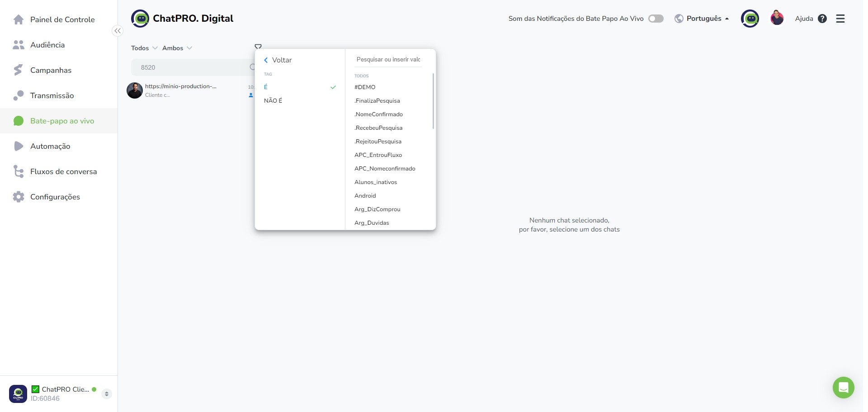The image size is (868, 412).
Task: Choose the .RejeitouPesquisa tag
Action: [378, 141]
